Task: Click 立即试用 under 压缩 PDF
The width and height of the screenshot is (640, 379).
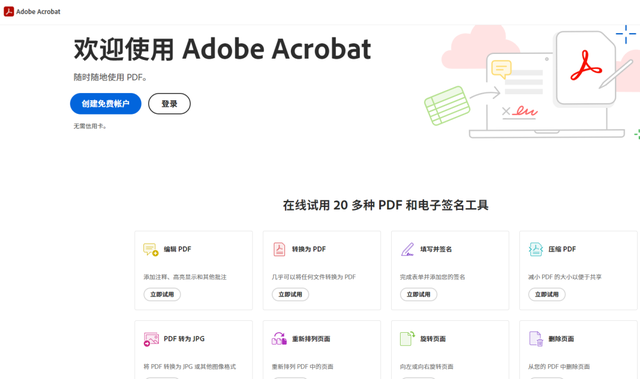Action: click(x=547, y=294)
